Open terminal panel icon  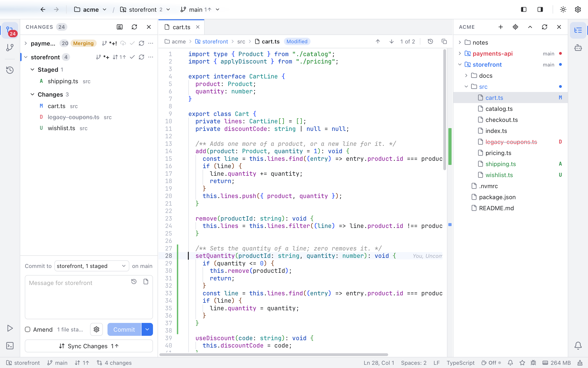[10, 346]
